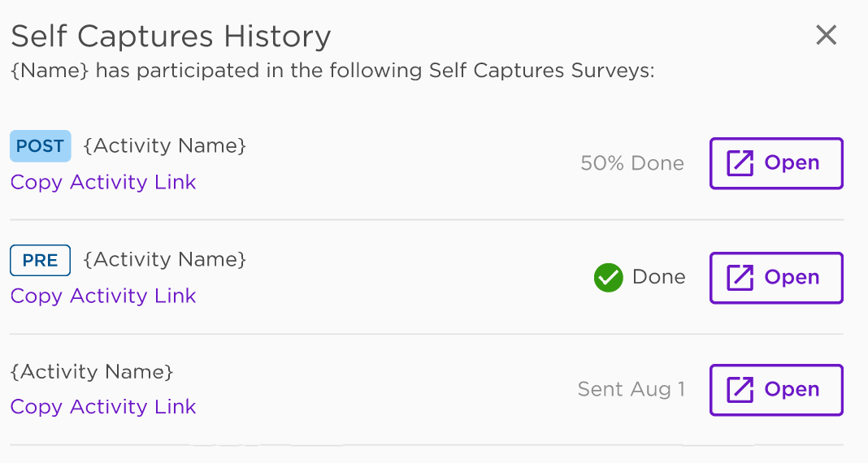This screenshot has height=463, width=868.
Task: Click the green checkmark Done icon
Action: pos(609,277)
